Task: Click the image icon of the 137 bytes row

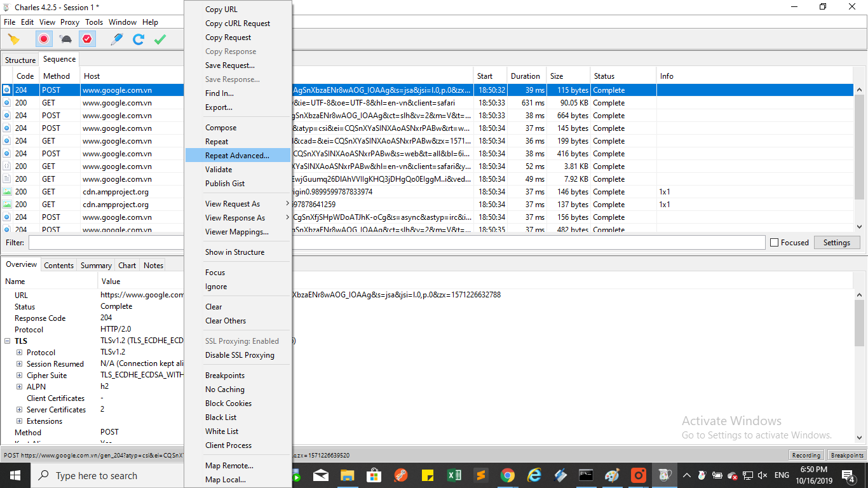Action: 7,205
